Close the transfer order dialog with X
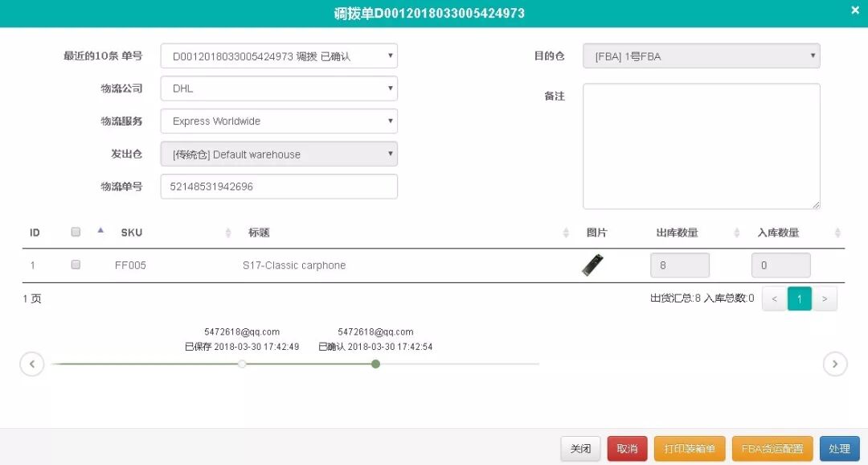Viewport: 868px width, 465px height. click(x=854, y=10)
